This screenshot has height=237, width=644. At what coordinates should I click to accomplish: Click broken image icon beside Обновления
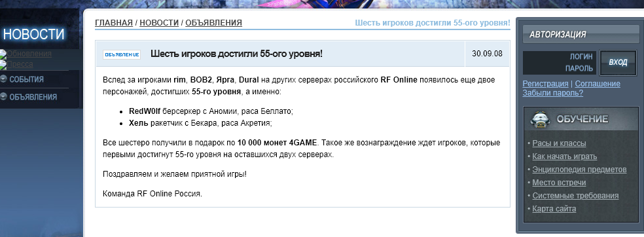pos(3,54)
